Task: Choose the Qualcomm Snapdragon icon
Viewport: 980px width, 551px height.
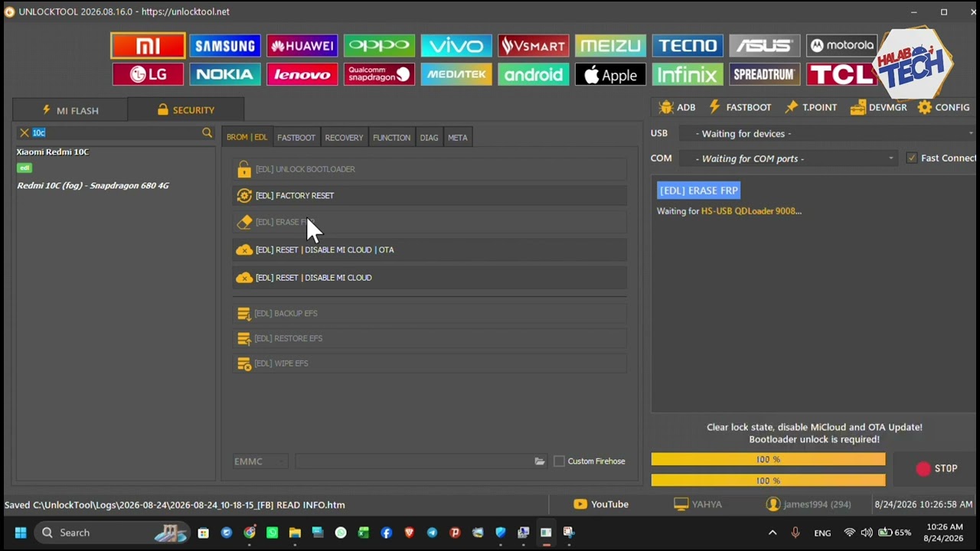Action: coord(379,74)
